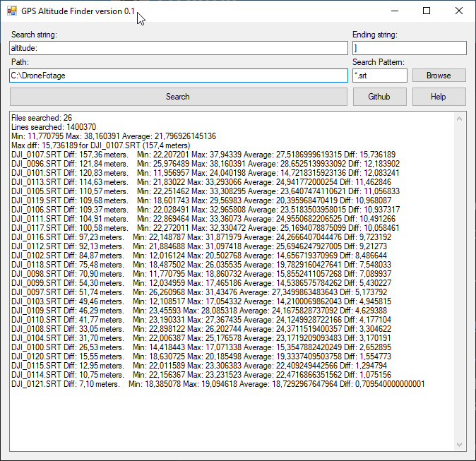
Task: Click the DJI_0109.SRT result row
Action: (199, 311)
